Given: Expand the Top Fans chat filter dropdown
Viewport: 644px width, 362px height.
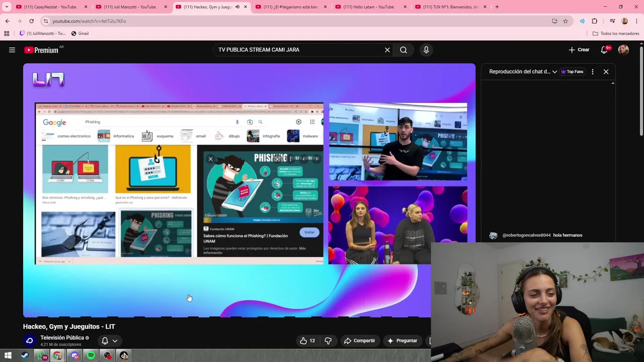Looking at the screenshot, I should (x=554, y=72).
